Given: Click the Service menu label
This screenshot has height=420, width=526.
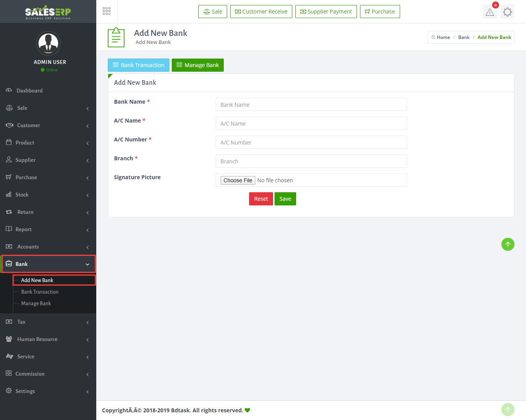Looking at the screenshot, I should [26, 356].
